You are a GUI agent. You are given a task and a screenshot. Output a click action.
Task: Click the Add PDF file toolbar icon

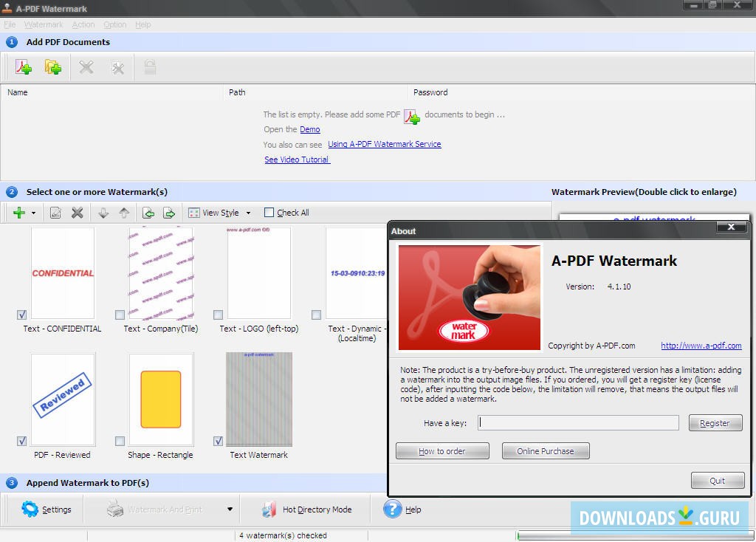click(23, 67)
